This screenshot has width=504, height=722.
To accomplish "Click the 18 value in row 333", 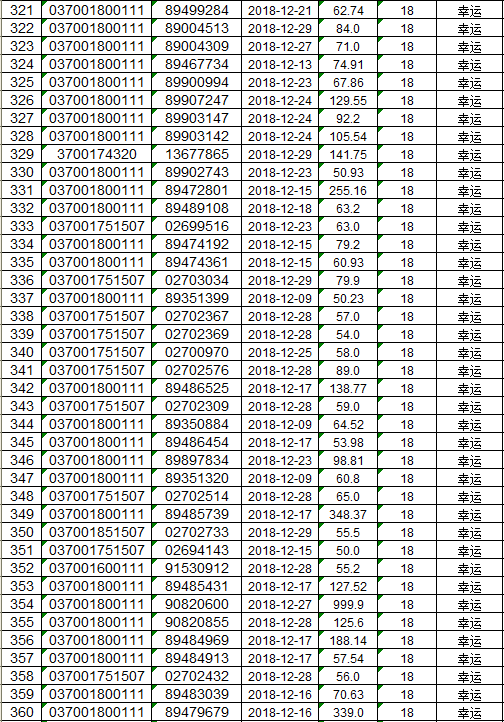I will (407, 227).
